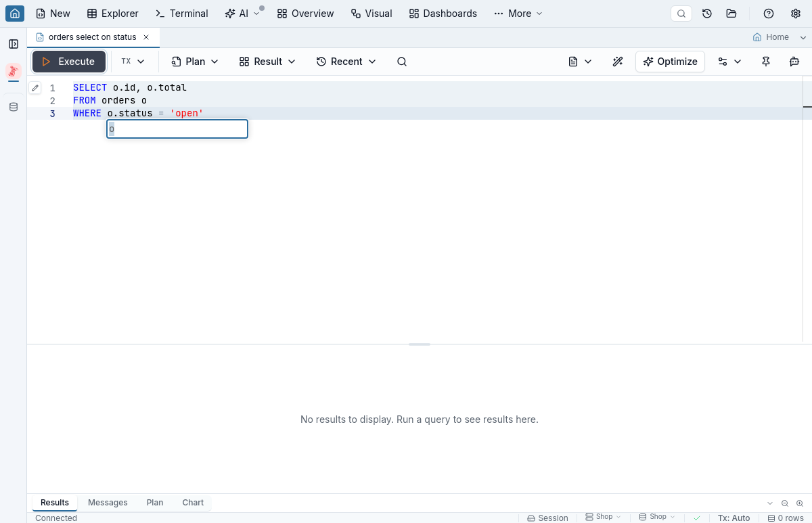
Task: Click New in the top bar
Action: tap(53, 14)
